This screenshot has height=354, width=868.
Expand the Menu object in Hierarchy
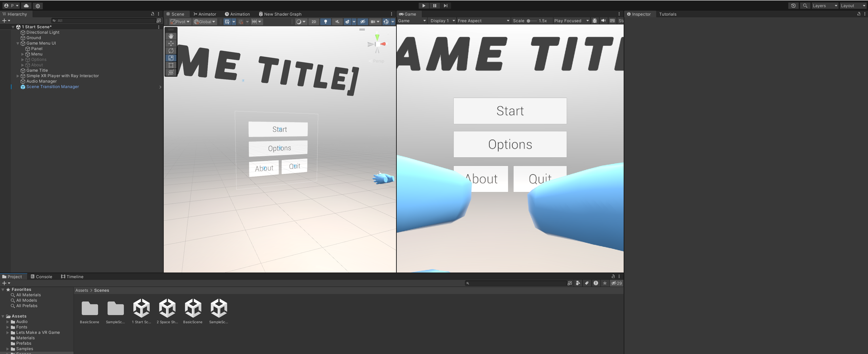coord(23,54)
